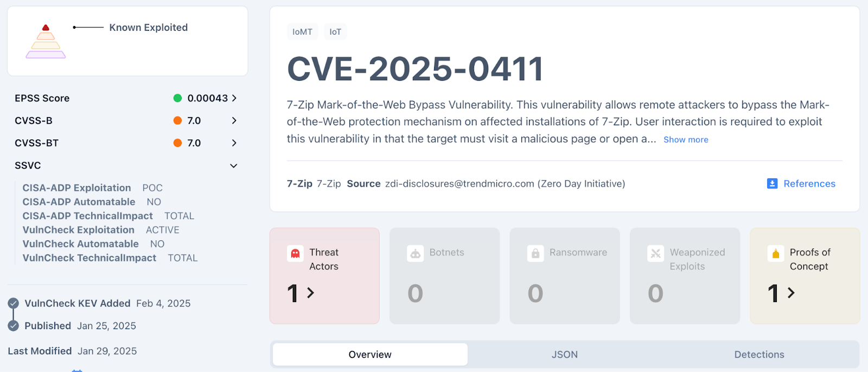Click the checkmark beside the Published date
The height and width of the screenshot is (372, 868).
point(14,325)
